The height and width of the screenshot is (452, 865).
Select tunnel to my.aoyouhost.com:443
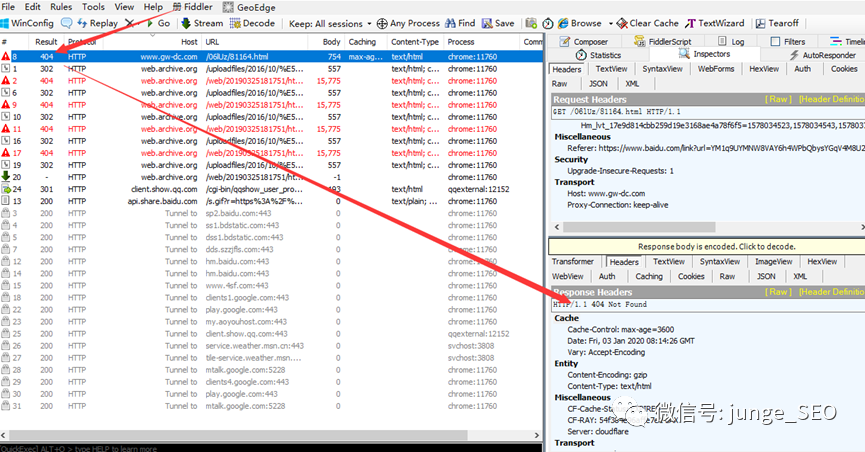[271, 322]
